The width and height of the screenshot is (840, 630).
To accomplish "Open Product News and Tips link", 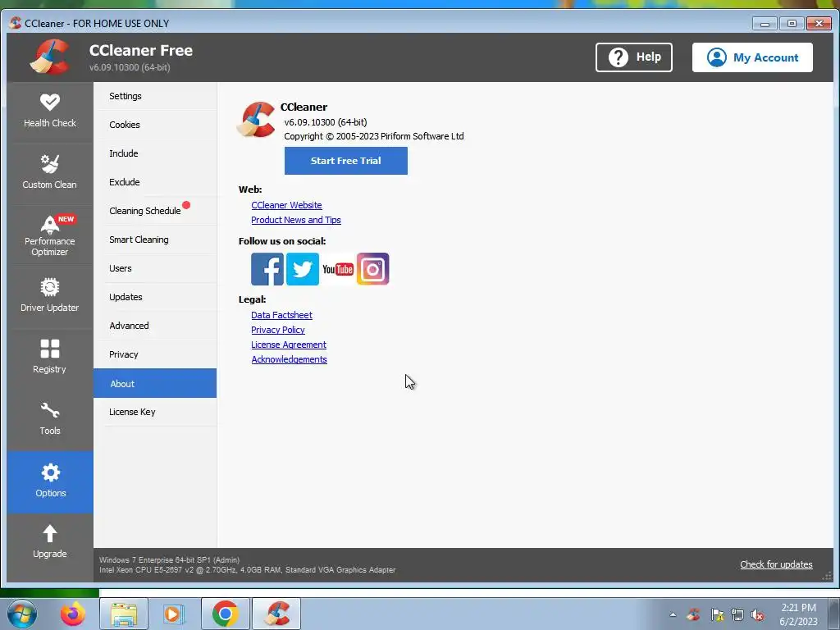I will pyautogui.click(x=296, y=220).
